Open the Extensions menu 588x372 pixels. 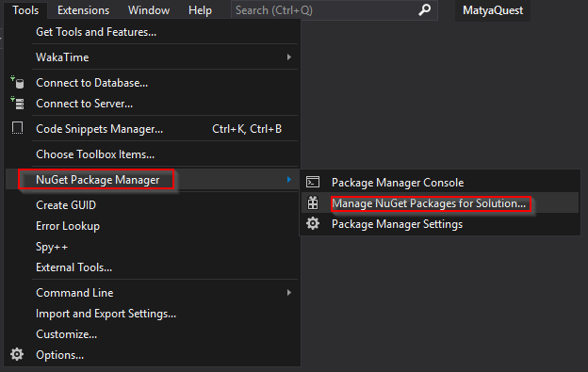tap(83, 10)
